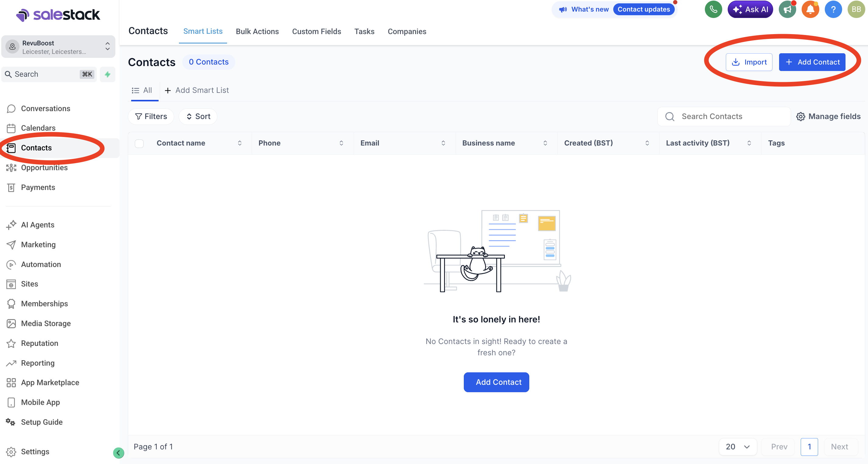This screenshot has height=464, width=868.
Task: Click the Search Contacts field
Action: click(724, 117)
